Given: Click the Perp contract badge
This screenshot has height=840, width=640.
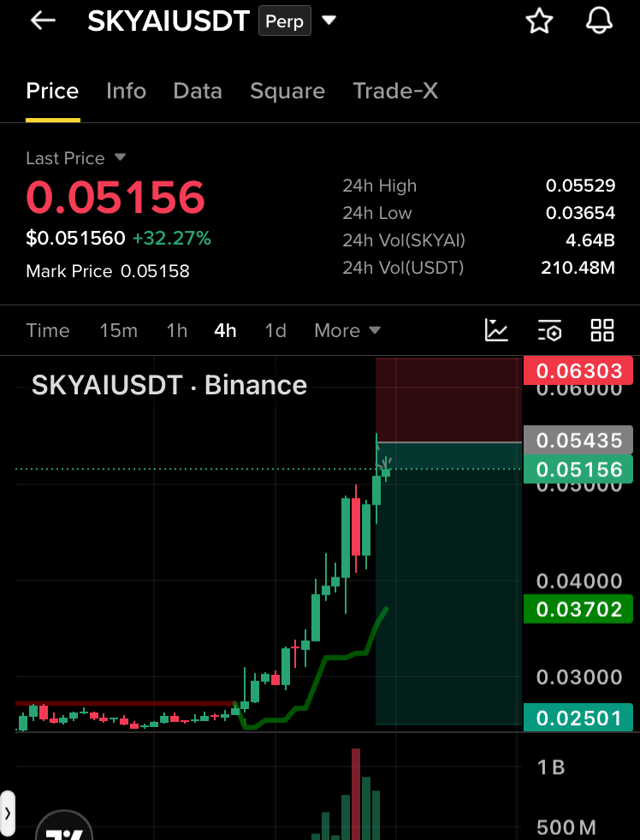Looking at the screenshot, I should coord(285,21).
